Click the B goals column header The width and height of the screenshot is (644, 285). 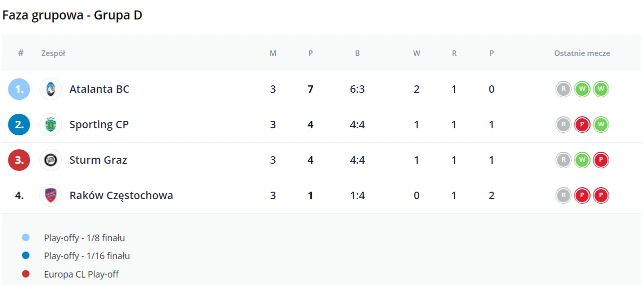(x=357, y=53)
